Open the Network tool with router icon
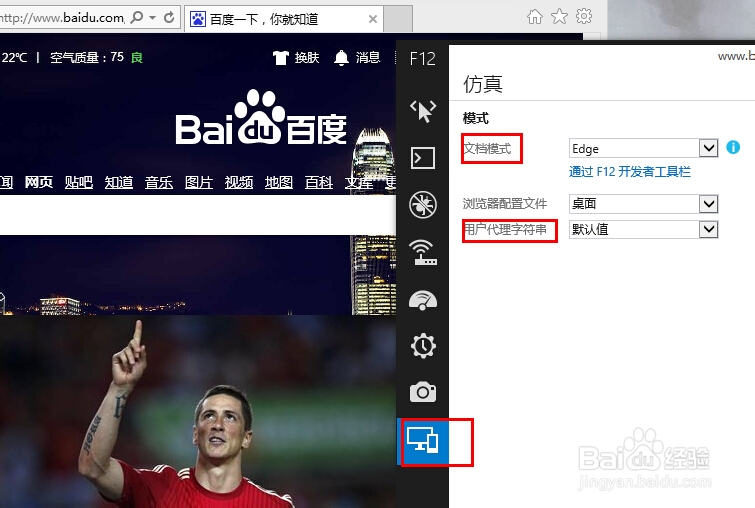 tap(423, 252)
